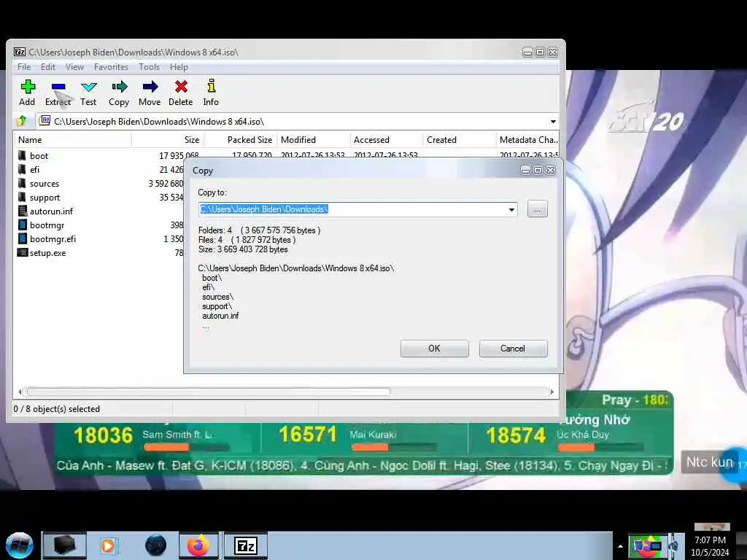Select the efi folder row

click(34, 169)
